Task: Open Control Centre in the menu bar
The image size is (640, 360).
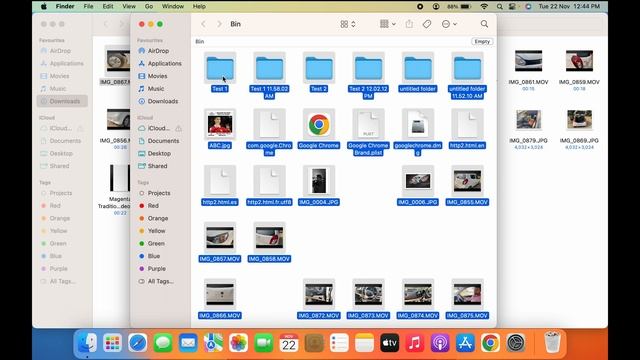Action: point(512,6)
